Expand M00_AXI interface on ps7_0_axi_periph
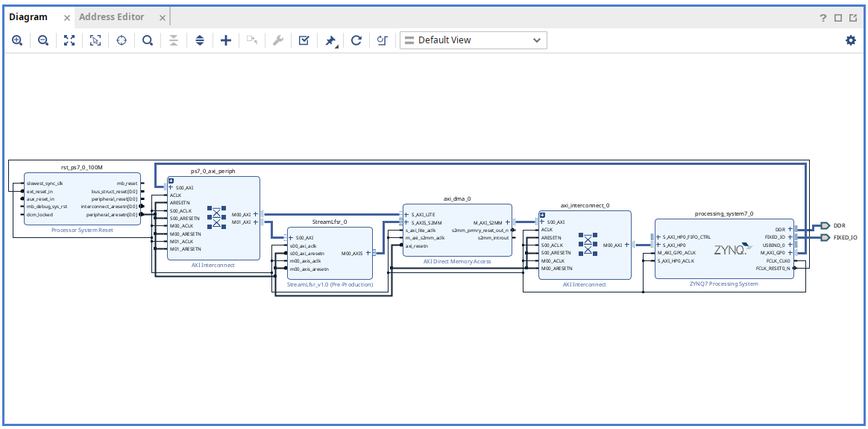The height and width of the screenshot is (429, 868). point(255,214)
